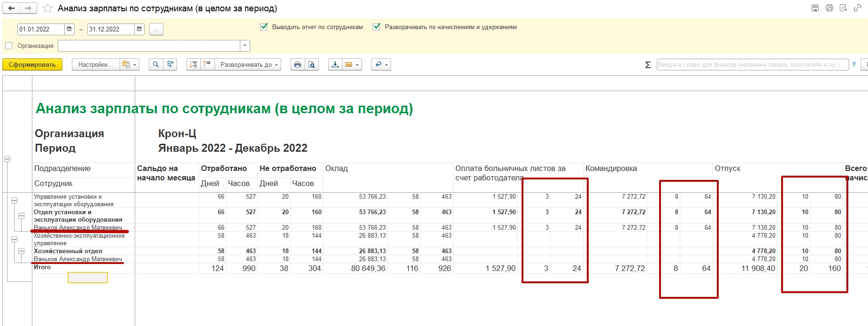Screen dimensions: 868x326
Task: Enable the Организация filter checkbox
Action: coord(8,46)
